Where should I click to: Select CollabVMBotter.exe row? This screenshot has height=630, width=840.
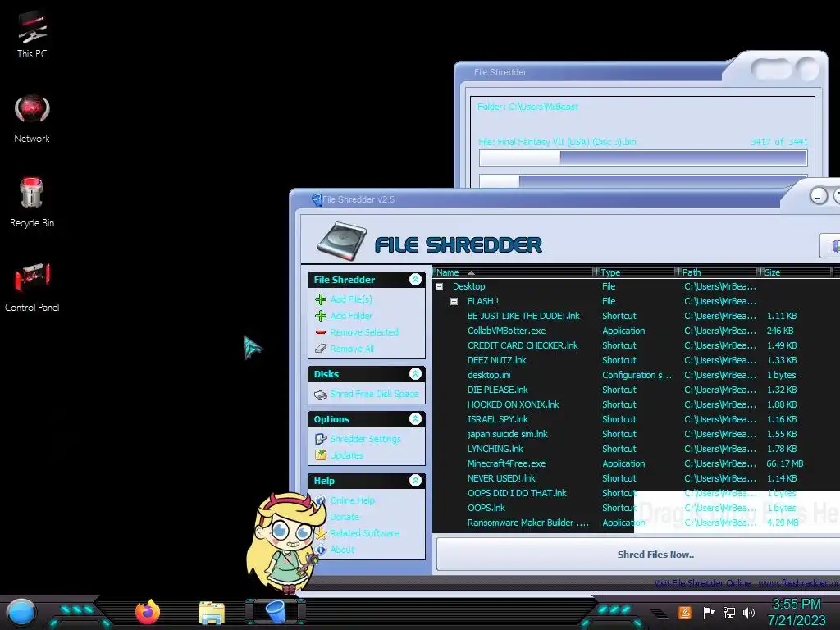[637, 331]
